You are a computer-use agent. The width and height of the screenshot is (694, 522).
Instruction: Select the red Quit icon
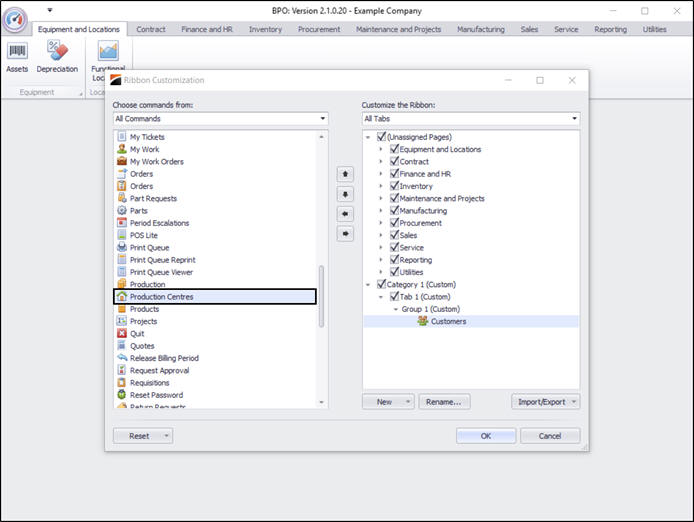coord(122,333)
